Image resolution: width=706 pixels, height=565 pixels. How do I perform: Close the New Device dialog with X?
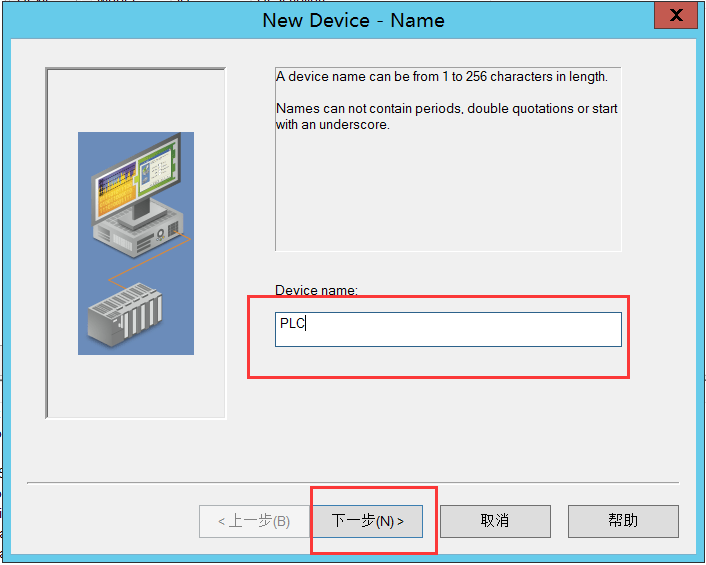(677, 17)
